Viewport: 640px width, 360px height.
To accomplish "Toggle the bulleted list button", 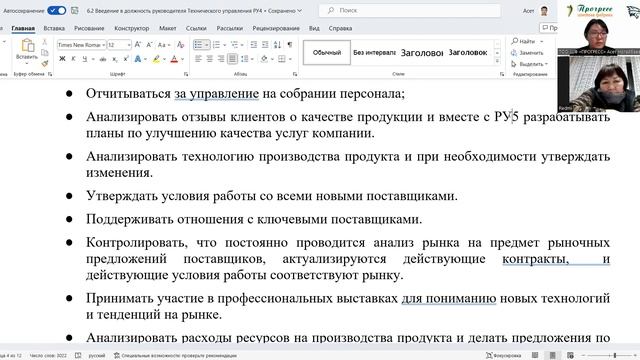I will tap(198, 44).
